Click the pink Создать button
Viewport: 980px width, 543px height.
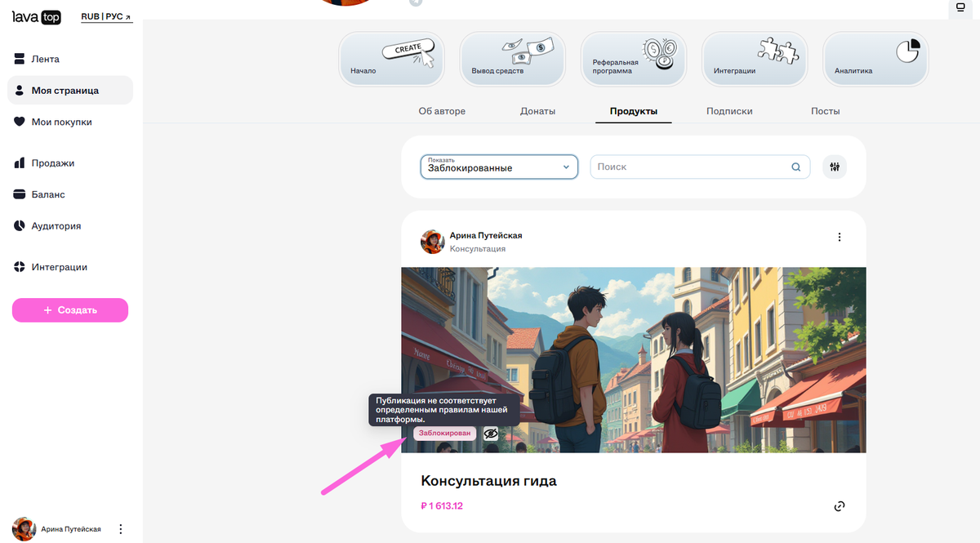[70, 310]
